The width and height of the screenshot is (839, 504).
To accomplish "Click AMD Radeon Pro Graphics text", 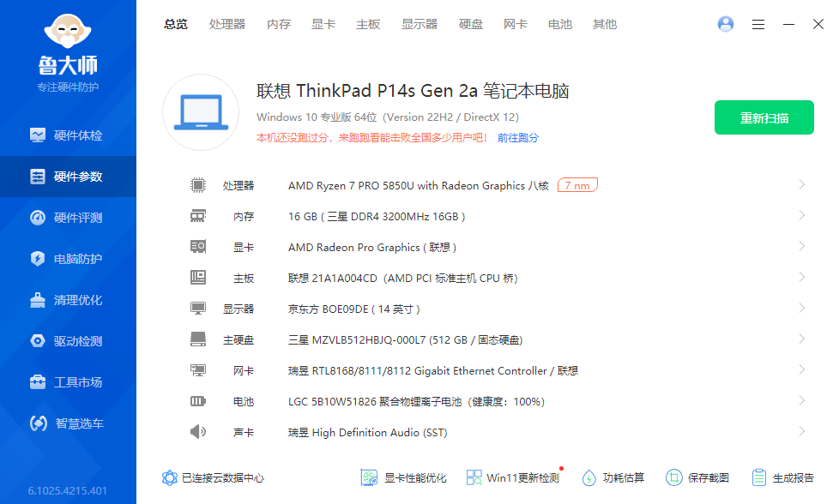I will coord(371,248).
